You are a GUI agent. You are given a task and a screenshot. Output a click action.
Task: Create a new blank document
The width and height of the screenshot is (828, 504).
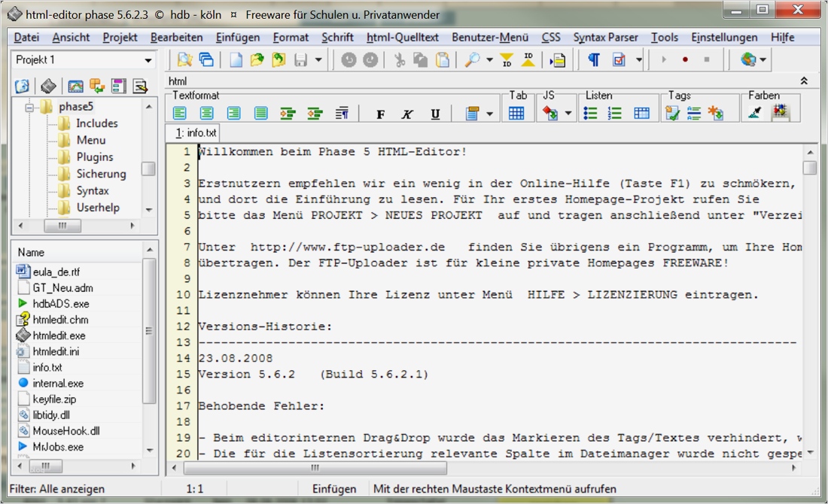(x=236, y=59)
